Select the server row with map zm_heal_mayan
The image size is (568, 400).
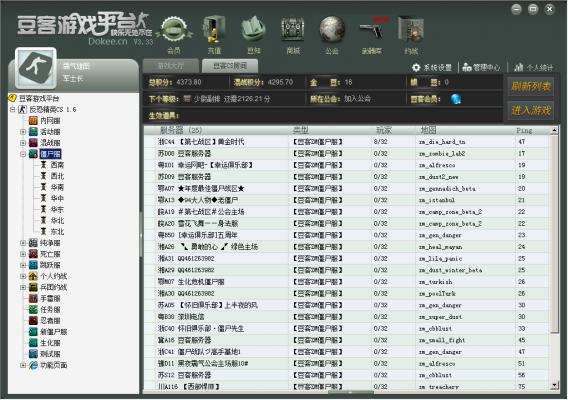[x=347, y=247]
